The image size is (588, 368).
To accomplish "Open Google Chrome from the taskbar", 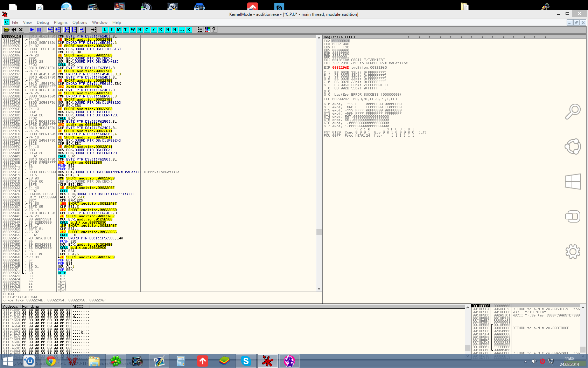I will [51, 361].
